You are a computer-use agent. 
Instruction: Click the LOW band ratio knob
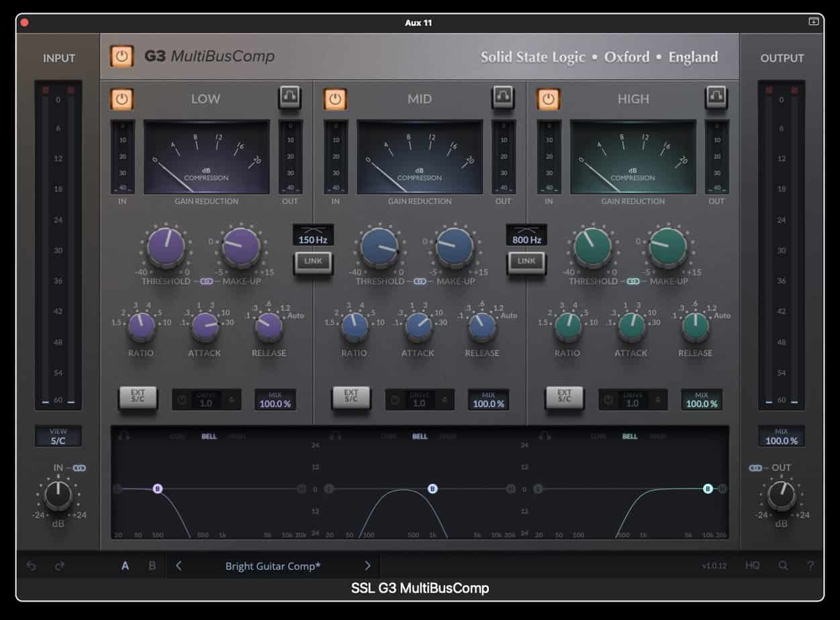tap(141, 326)
